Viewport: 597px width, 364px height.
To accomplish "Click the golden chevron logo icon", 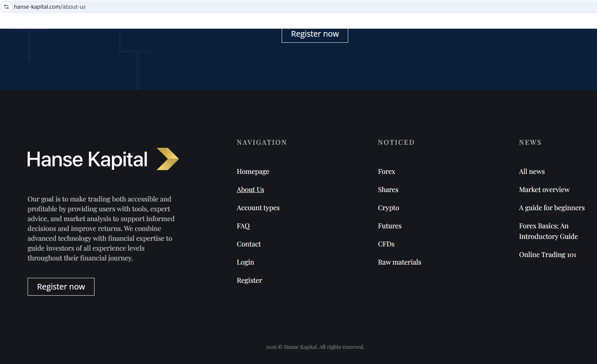I will click(168, 159).
